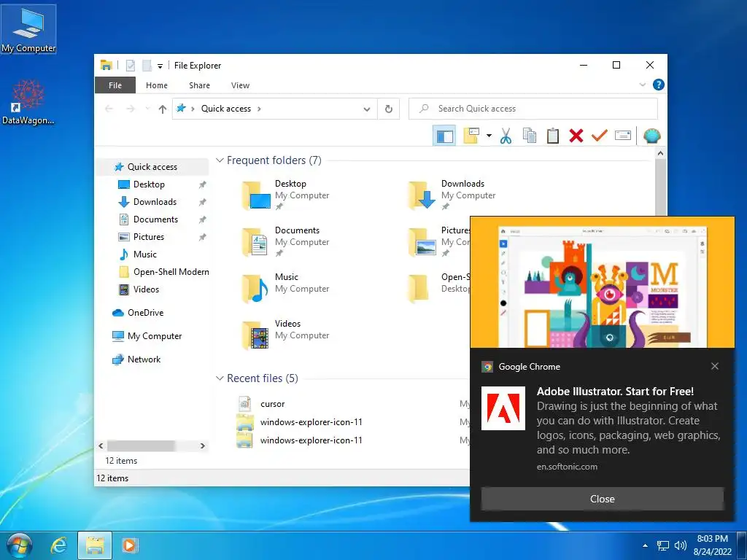Select Network in the navigation pane
The image size is (747, 560).
click(x=144, y=359)
